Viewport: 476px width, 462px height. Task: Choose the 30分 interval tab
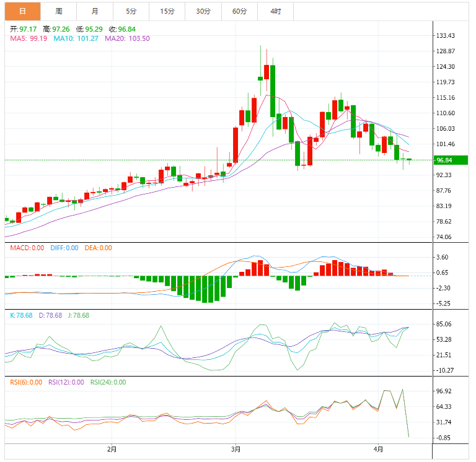pyautogui.click(x=203, y=12)
